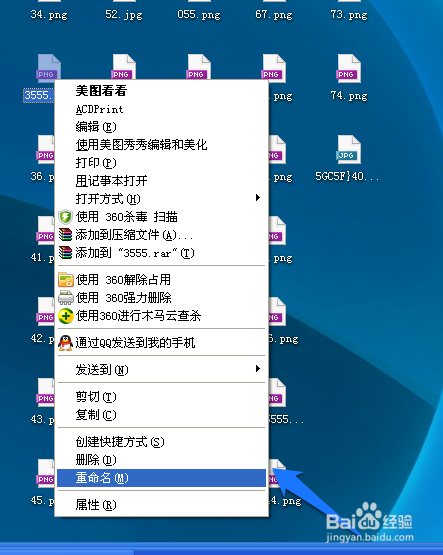Viewport: 443px width, 555px height.
Task: Open 属性(R) properties entry
Action: 96,505
